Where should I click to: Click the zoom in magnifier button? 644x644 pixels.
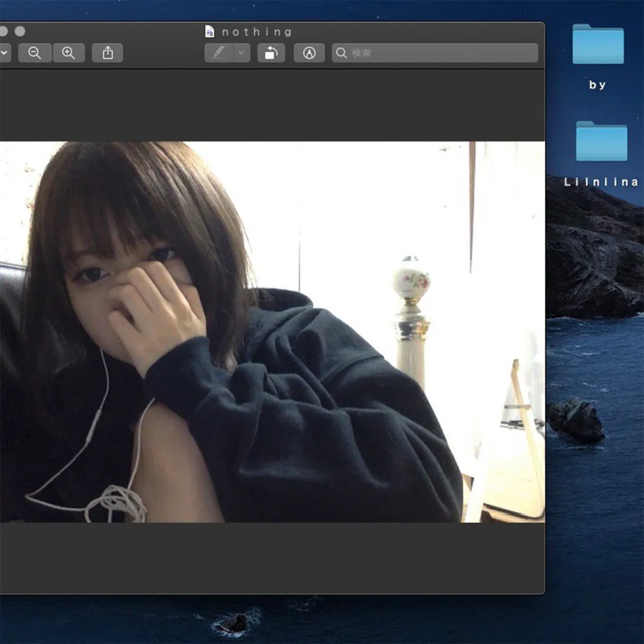click(69, 53)
